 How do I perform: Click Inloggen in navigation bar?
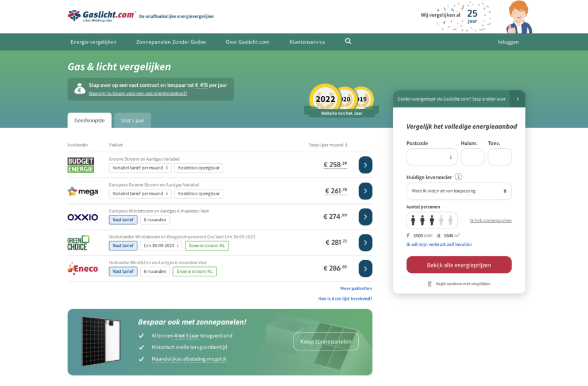pyautogui.click(x=508, y=41)
